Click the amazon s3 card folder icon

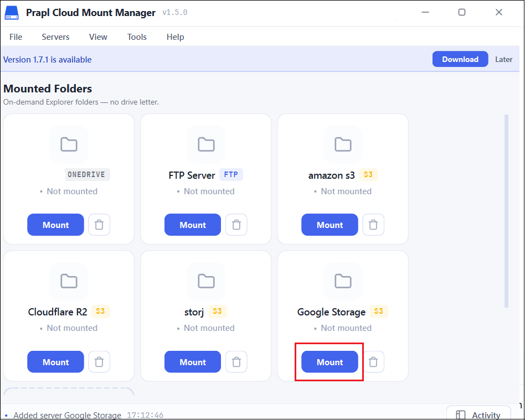coord(343,144)
